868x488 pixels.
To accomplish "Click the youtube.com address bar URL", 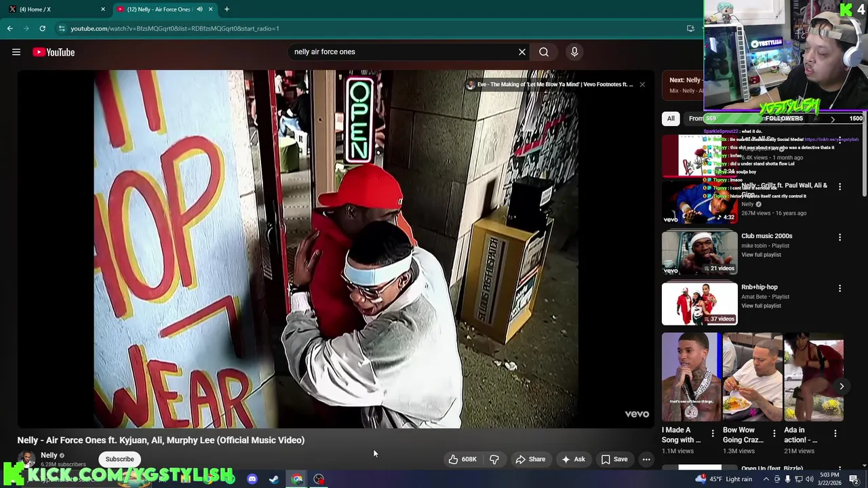I will (175, 28).
